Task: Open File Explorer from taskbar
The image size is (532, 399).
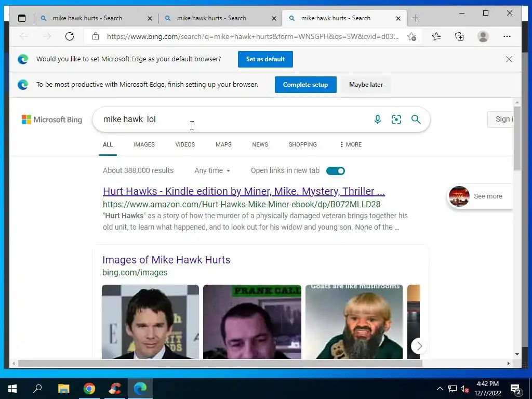Action: (63, 389)
